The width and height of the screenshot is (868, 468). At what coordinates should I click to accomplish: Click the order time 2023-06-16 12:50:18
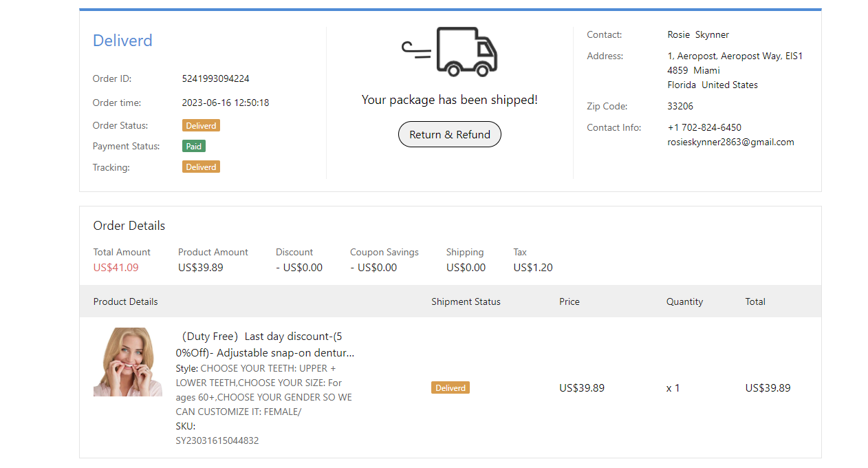(226, 103)
